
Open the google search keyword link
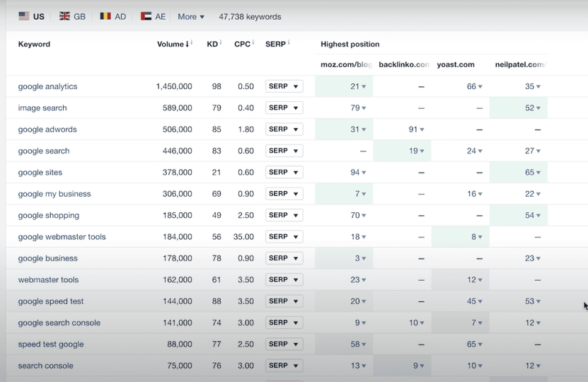coord(44,151)
